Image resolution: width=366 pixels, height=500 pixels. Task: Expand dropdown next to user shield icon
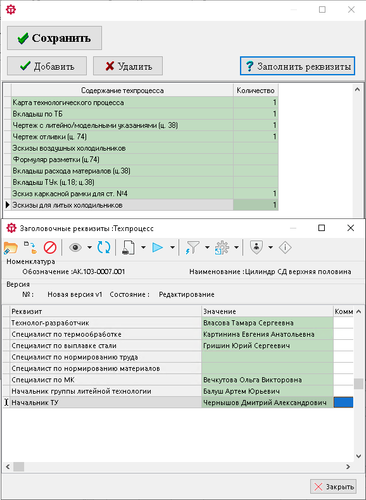[271, 248]
